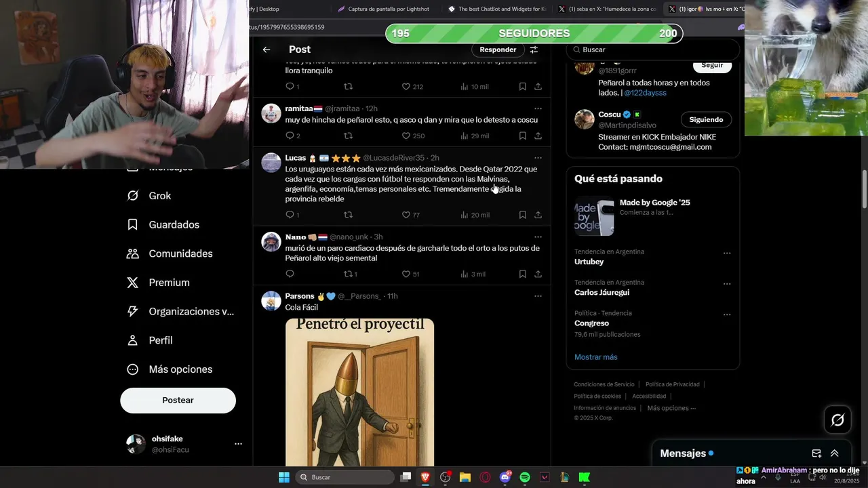The width and height of the screenshot is (868, 488).
Task: Open more options on Lucas's post
Action: [x=538, y=158]
